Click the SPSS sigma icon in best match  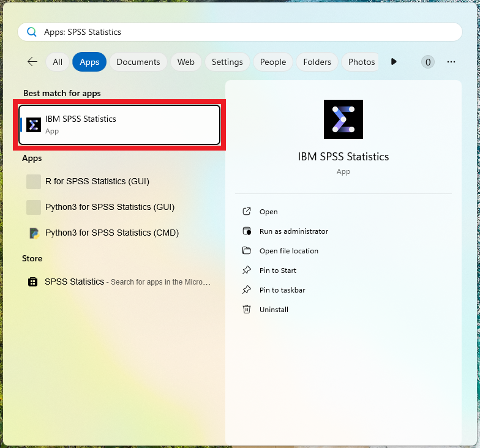(34, 125)
